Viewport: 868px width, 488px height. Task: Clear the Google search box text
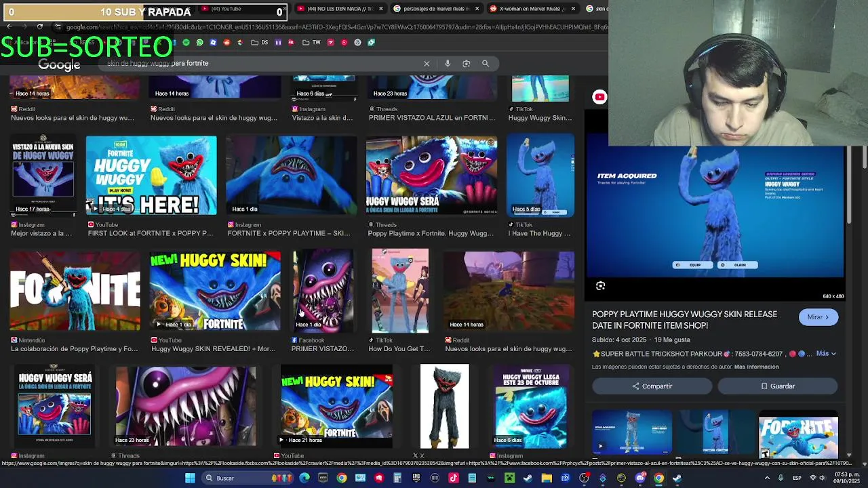coord(427,64)
